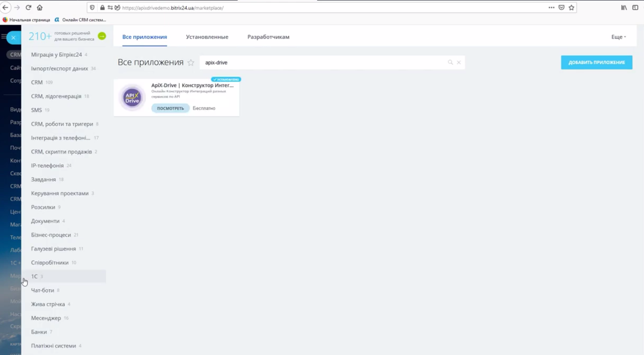The width and height of the screenshot is (644, 355).
Task: Click the browser Back arrow
Action: pos(5,7)
